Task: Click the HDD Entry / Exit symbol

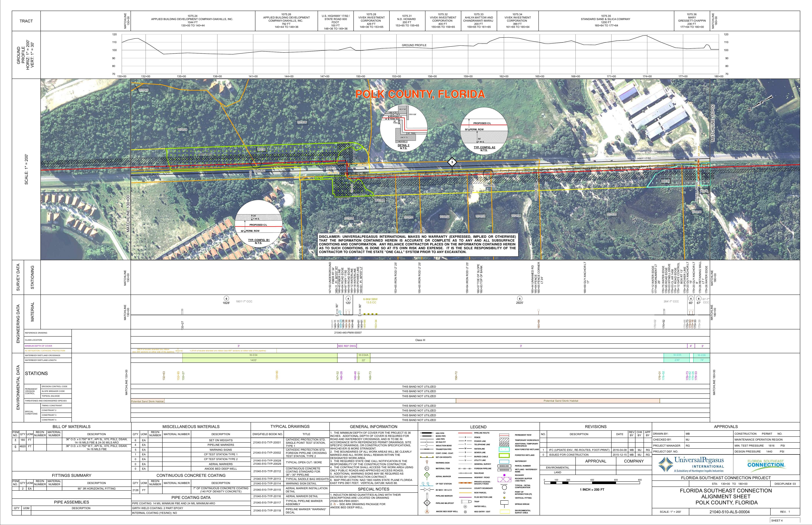Action: pos(465,512)
